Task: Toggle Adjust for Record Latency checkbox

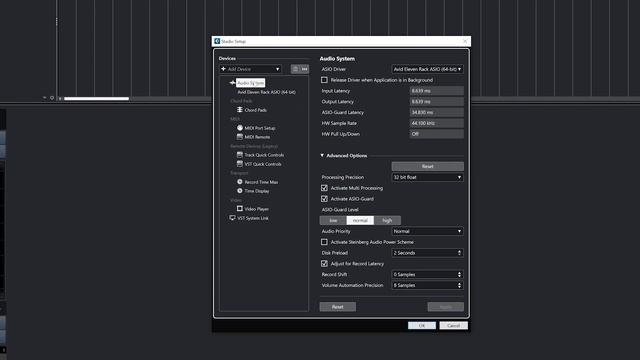Action: (324, 264)
